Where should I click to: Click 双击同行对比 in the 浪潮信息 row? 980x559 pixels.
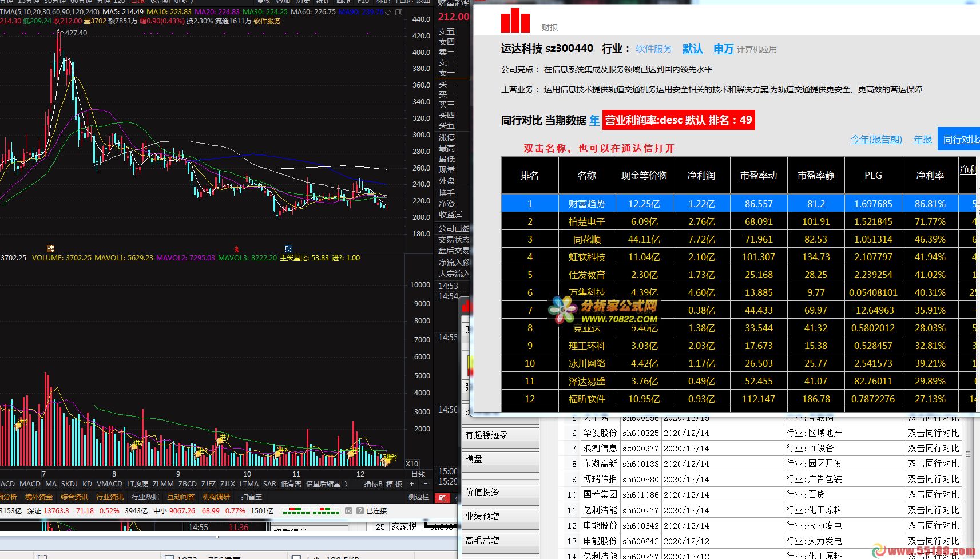click(933, 449)
